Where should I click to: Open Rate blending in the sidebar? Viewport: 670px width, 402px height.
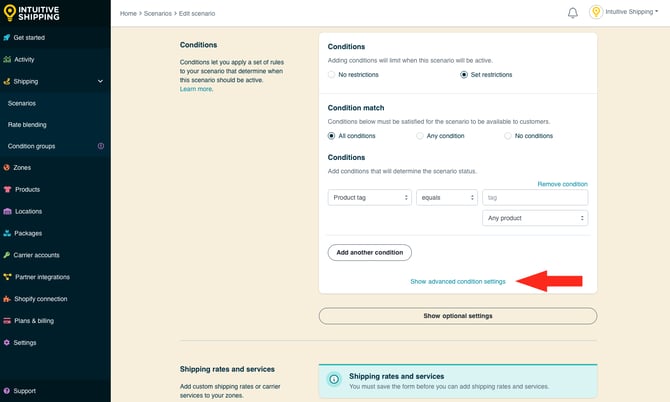(27, 125)
